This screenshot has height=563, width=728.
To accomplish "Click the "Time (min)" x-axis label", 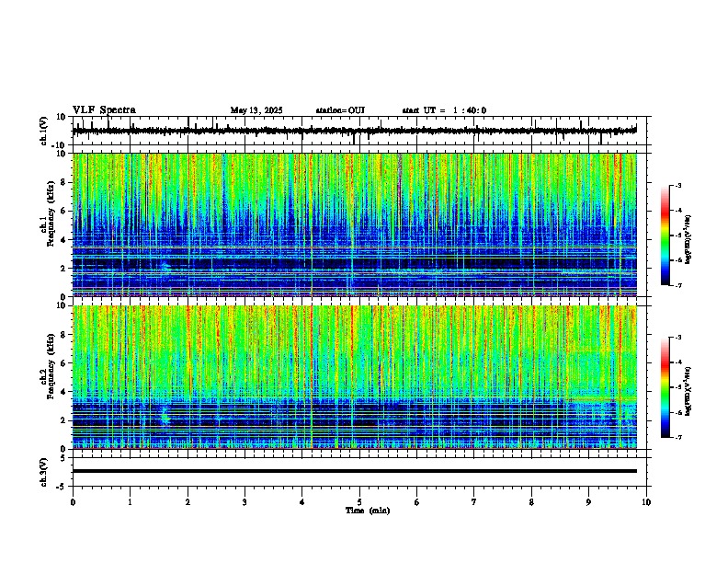I will click(x=368, y=511).
